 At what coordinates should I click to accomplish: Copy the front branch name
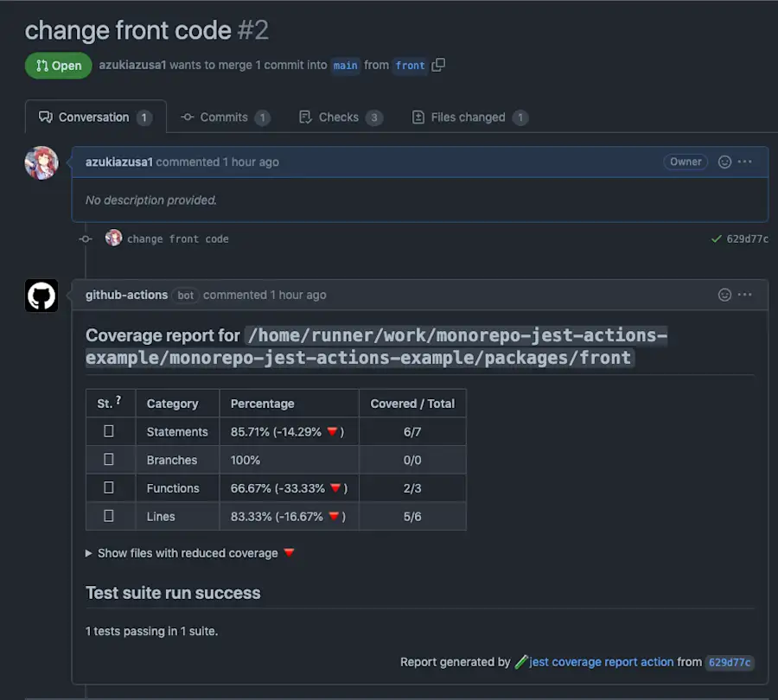pos(437,66)
